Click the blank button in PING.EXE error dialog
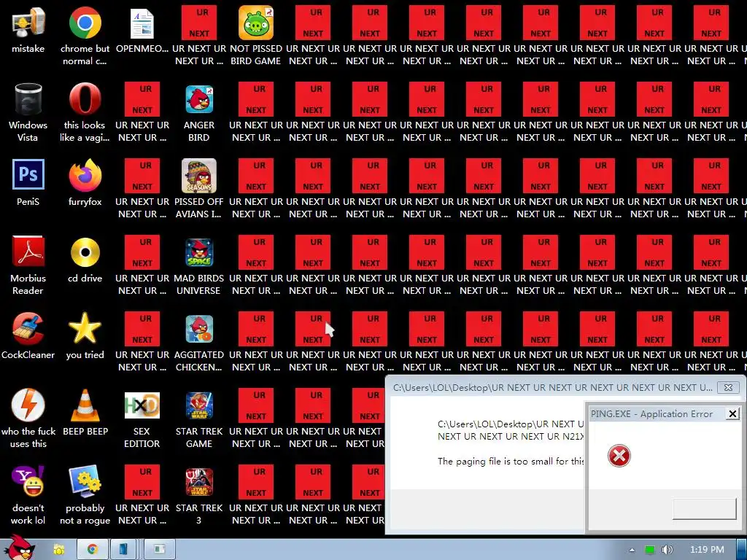Screen dimensions: 747x560 [704, 509]
